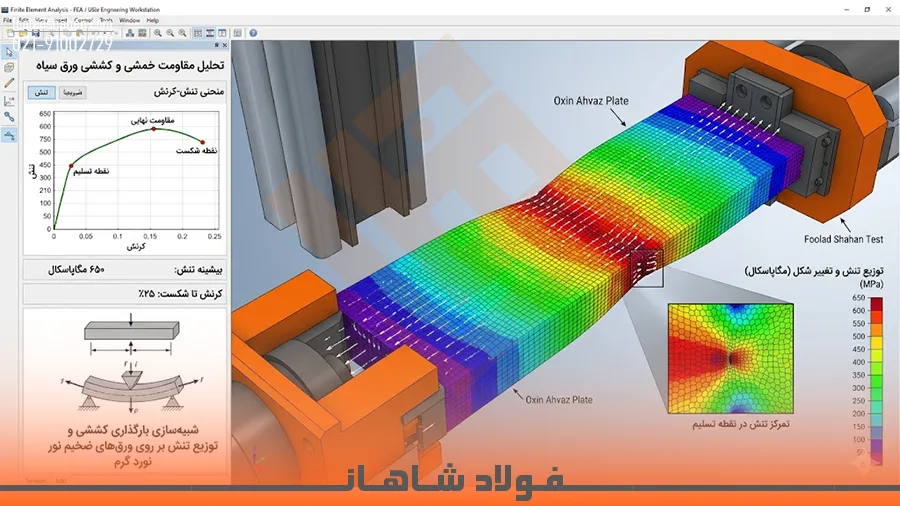Screen dimensions: 900x506
Task: Click the horizontal split layout toolbar icon
Action: (210, 33)
